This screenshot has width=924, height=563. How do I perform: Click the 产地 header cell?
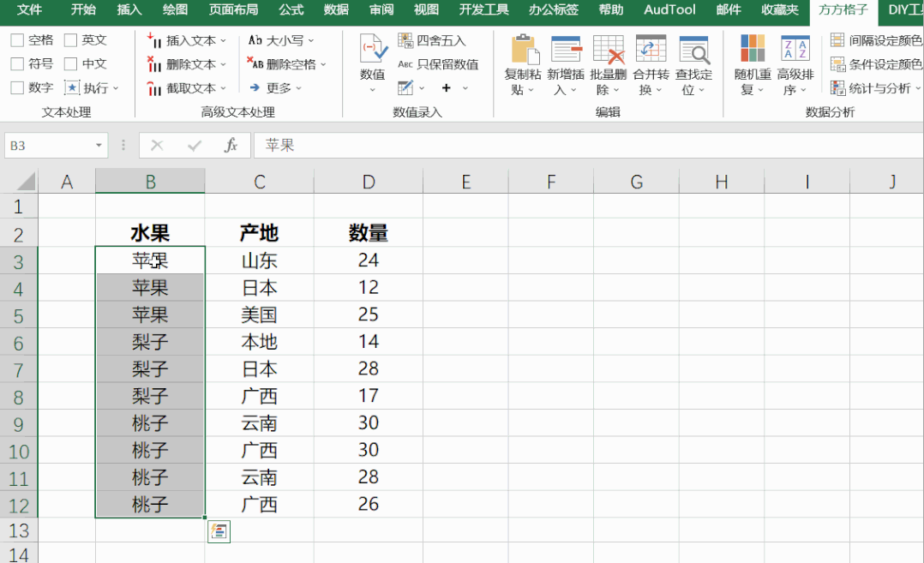pyautogui.click(x=259, y=233)
